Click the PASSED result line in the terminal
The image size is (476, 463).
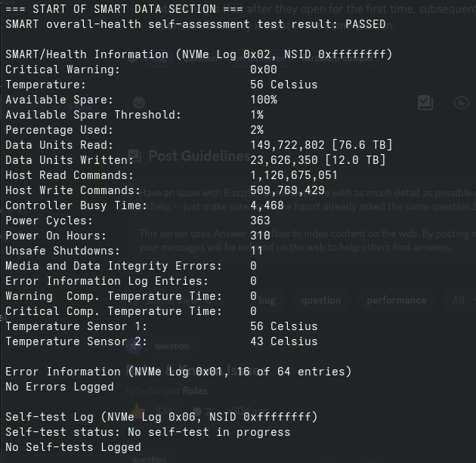point(195,24)
